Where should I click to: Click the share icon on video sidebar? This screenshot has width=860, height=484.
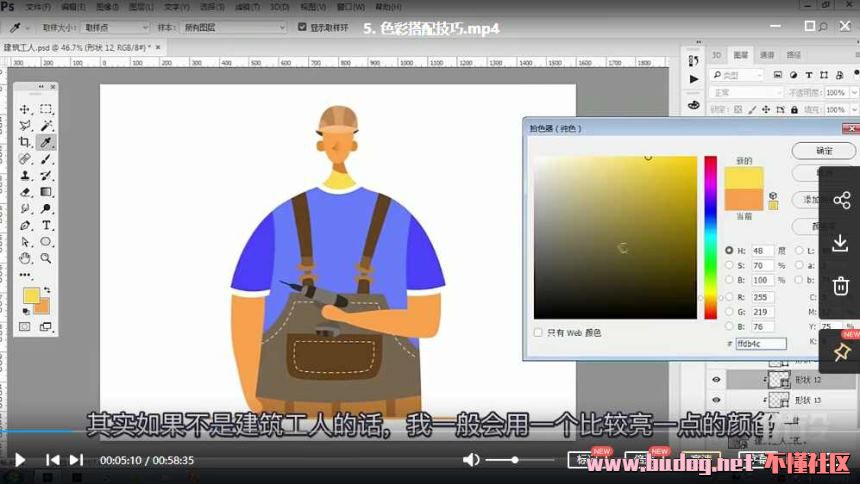click(x=840, y=200)
